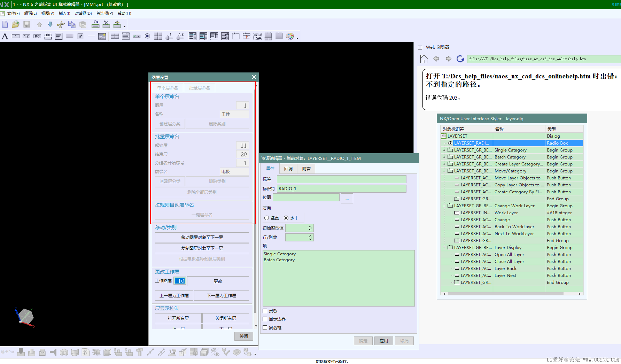This screenshot has height=364, width=621.
Task: Add a radio box control from the toolbar
Action: click(147, 36)
